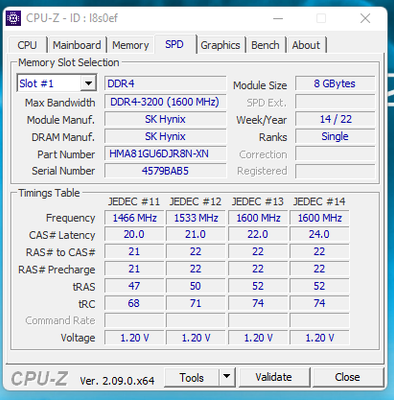Click the RAS# Precharge value 21
Screen dimensions: 394x400
134,269
